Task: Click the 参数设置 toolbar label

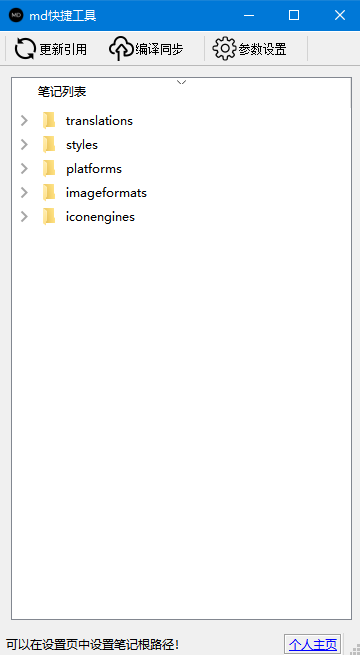Action: pos(262,49)
